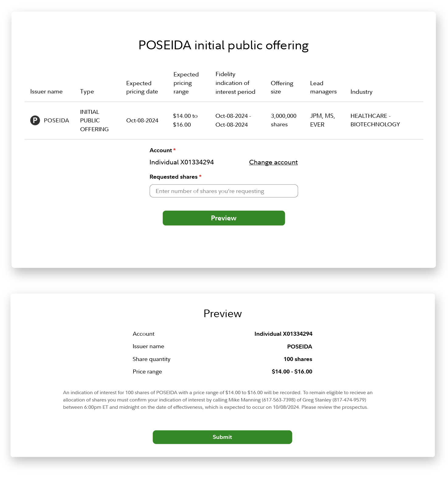Click the HEALTHCARE - BIOTECHNOLOGY industry cell
Viewport: 448px width, 480px height.
coord(375,120)
